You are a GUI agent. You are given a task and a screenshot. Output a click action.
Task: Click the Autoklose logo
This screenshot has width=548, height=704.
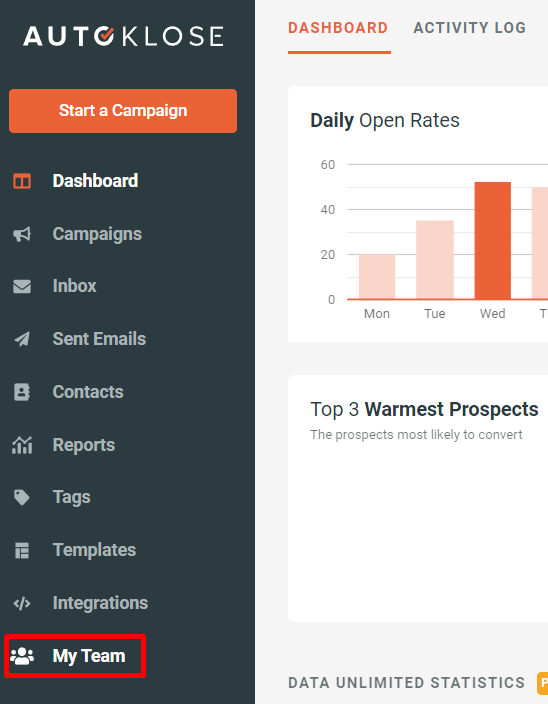pos(123,36)
